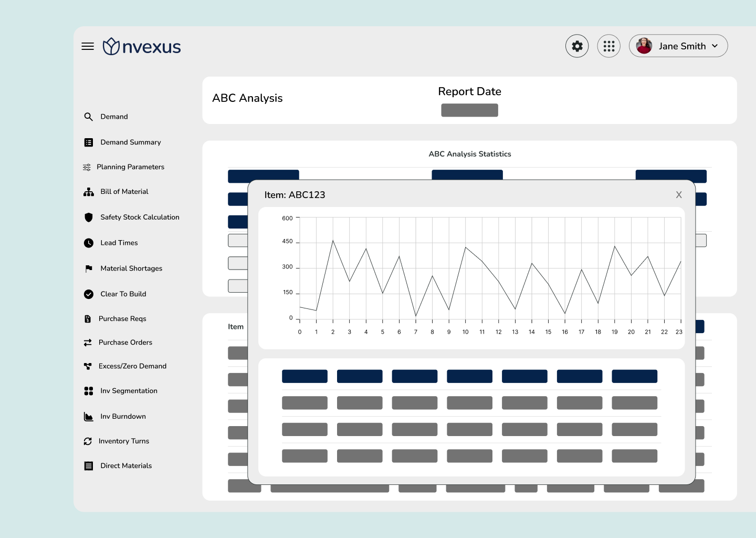Click the Material Shortages flag icon

89,268
